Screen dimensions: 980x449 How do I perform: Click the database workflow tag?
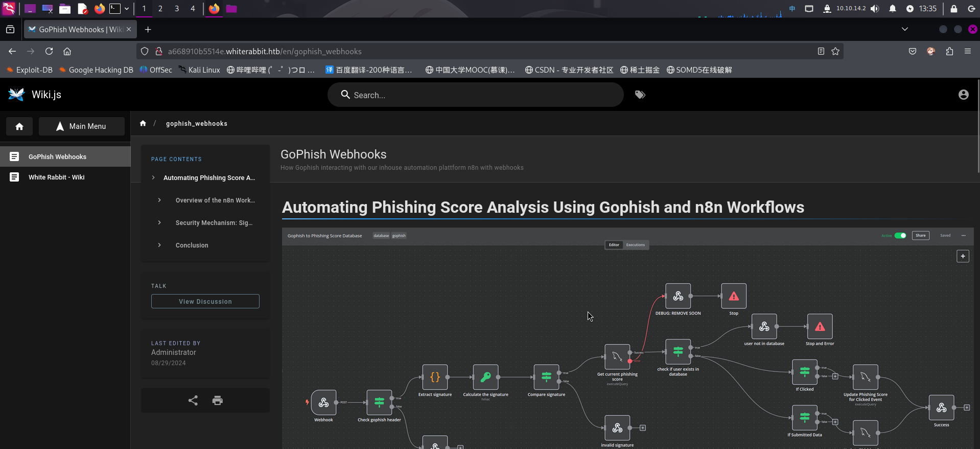tap(381, 236)
